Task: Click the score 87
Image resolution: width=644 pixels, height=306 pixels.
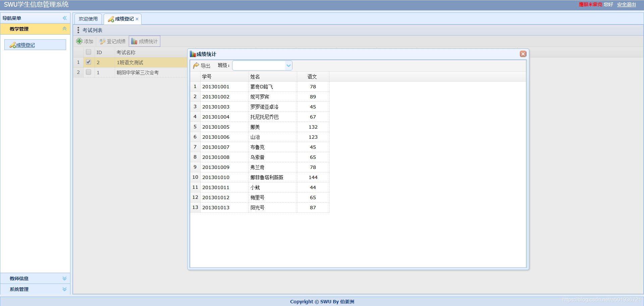Action: [313, 208]
